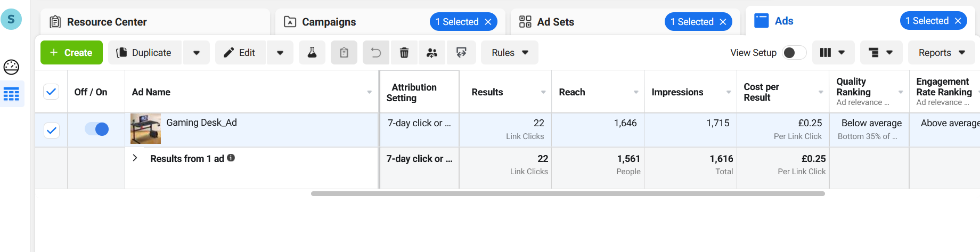The height and width of the screenshot is (252, 980).
Task: Open the audience people icon
Action: (432, 53)
